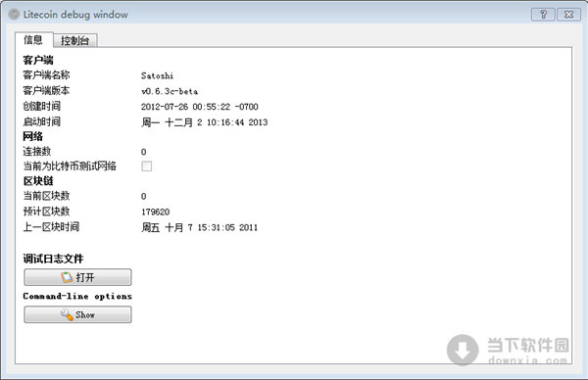Open the 控制台 console tab
Image resolution: width=588 pixels, height=380 pixels.
75,40
